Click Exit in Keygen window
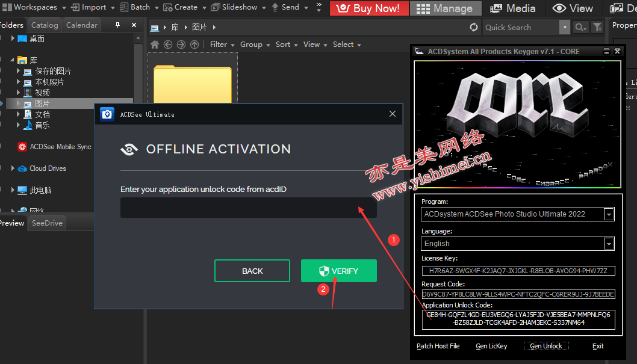This screenshot has width=637, height=364. coord(598,346)
